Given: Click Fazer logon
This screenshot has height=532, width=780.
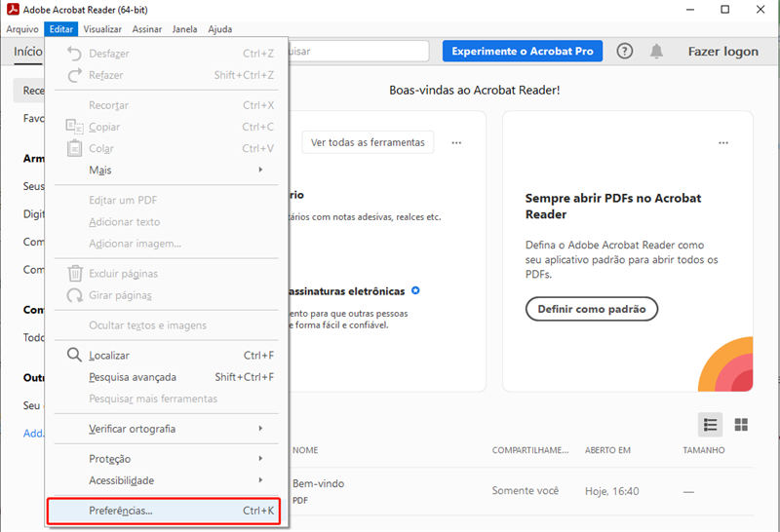Looking at the screenshot, I should [x=722, y=52].
